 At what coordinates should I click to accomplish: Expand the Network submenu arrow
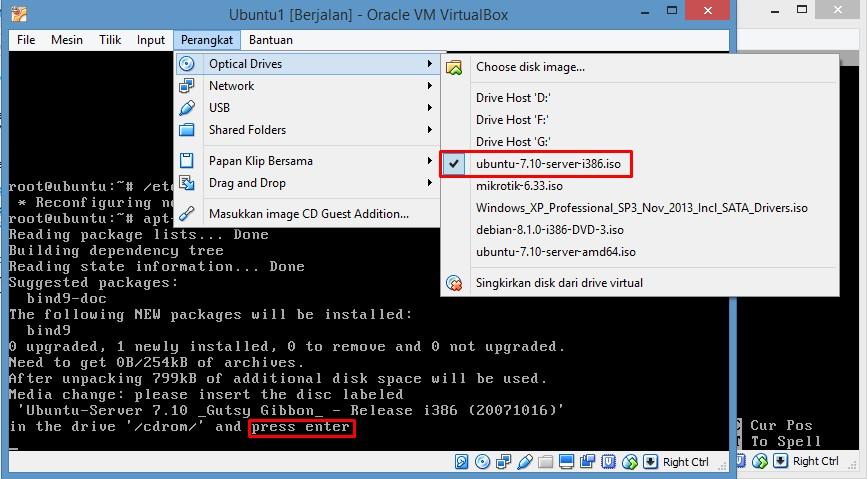click(430, 86)
